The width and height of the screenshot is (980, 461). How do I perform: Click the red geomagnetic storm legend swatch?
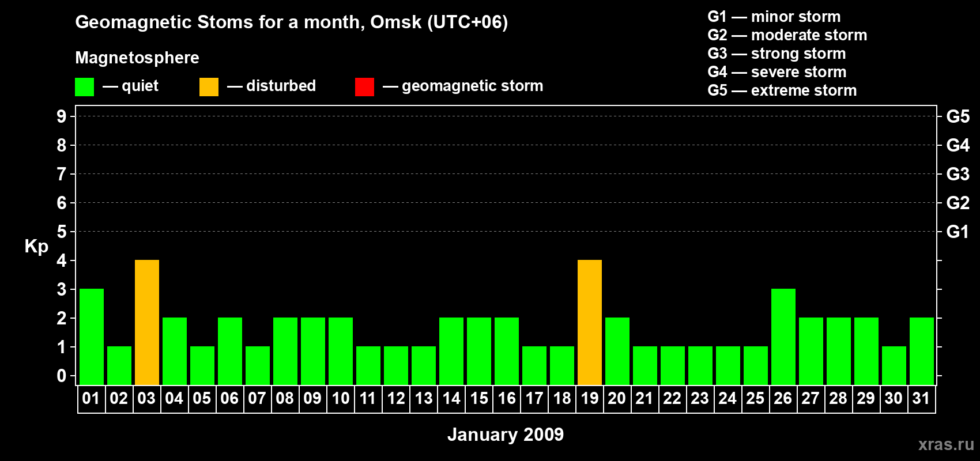click(x=364, y=87)
